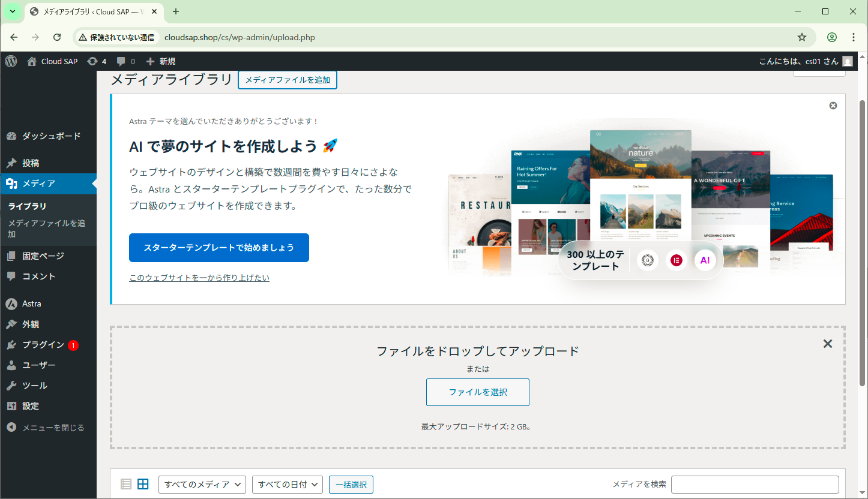Open the Astra sidebar menu
The height and width of the screenshot is (499, 868).
click(x=48, y=304)
